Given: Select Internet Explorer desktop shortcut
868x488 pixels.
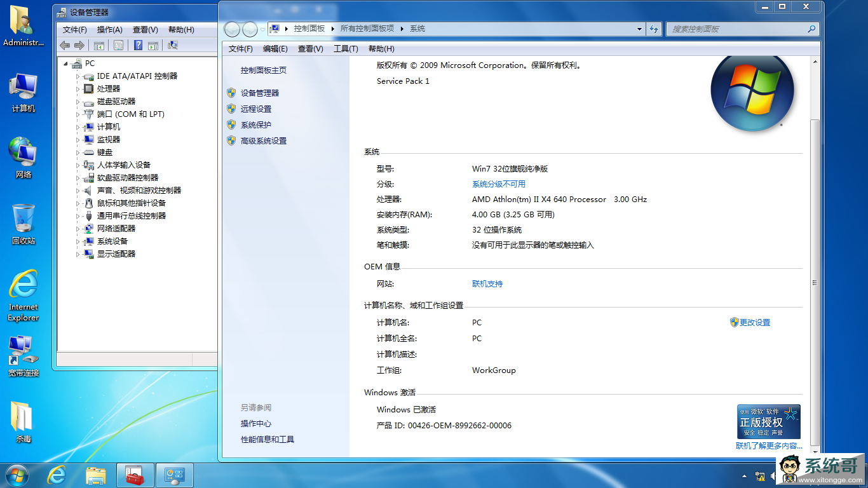Looking at the screenshot, I should point(24,295).
